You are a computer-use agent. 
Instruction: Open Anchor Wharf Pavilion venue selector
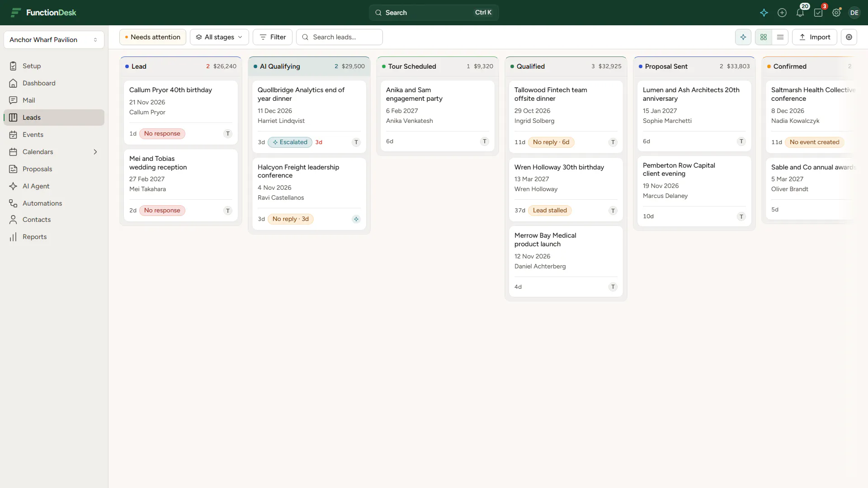(x=54, y=40)
